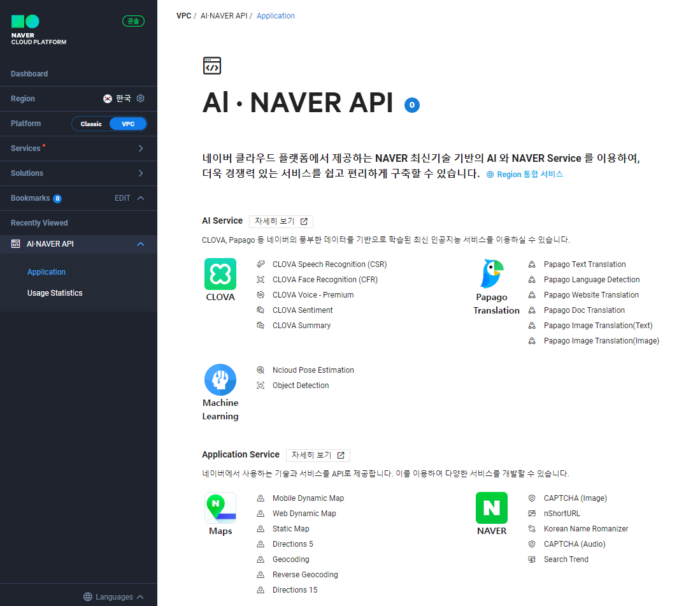Click the Maps service logo
Screen dimensions: 700x606
[x=220, y=508]
